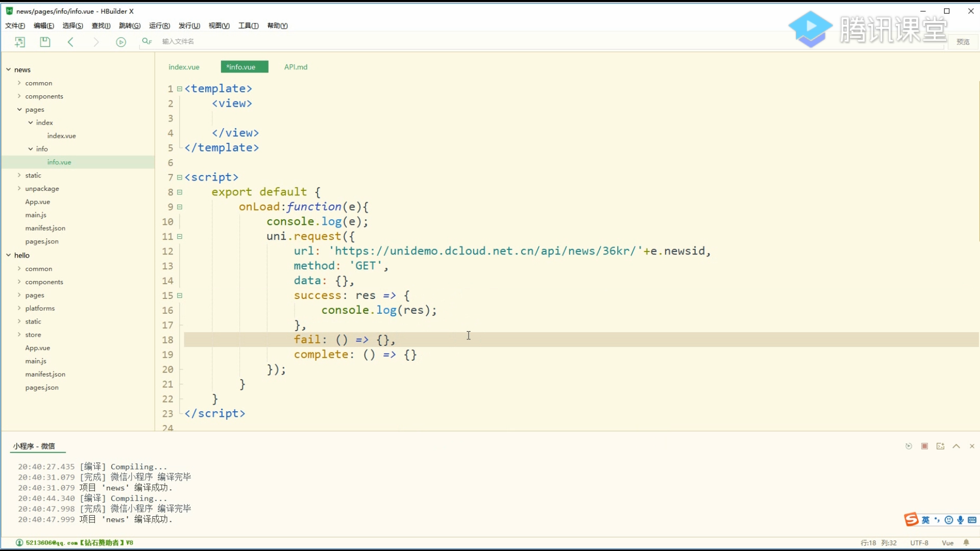Click the save file icon
Viewport: 980px width, 551px height.
click(45, 42)
